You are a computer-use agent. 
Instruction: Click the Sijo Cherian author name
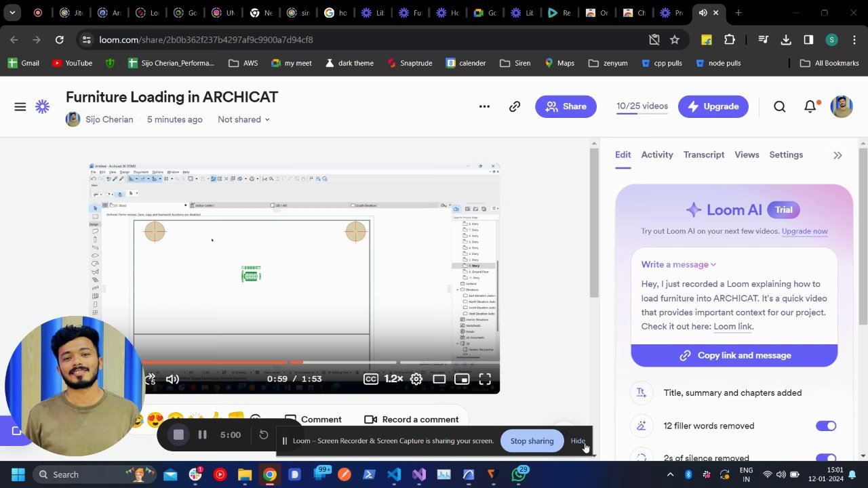tap(109, 119)
